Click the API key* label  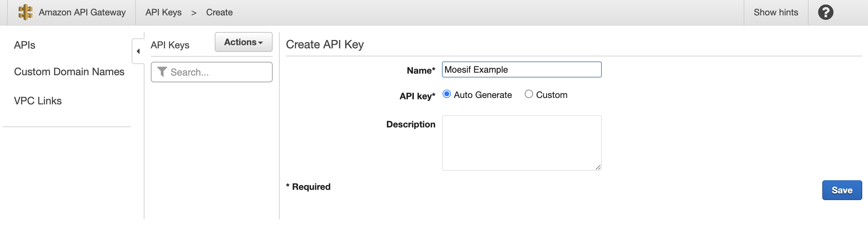pyautogui.click(x=417, y=96)
